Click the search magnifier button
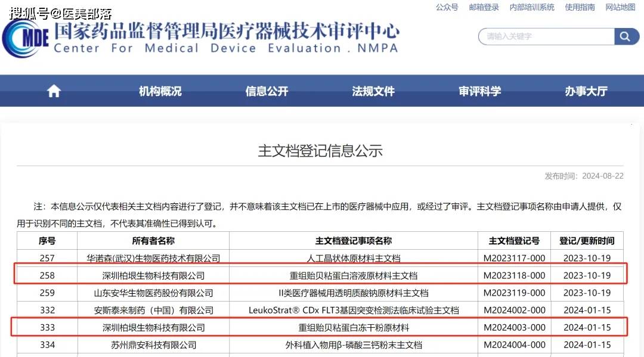The height and width of the screenshot is (357, 644). (x=626, y=36)
